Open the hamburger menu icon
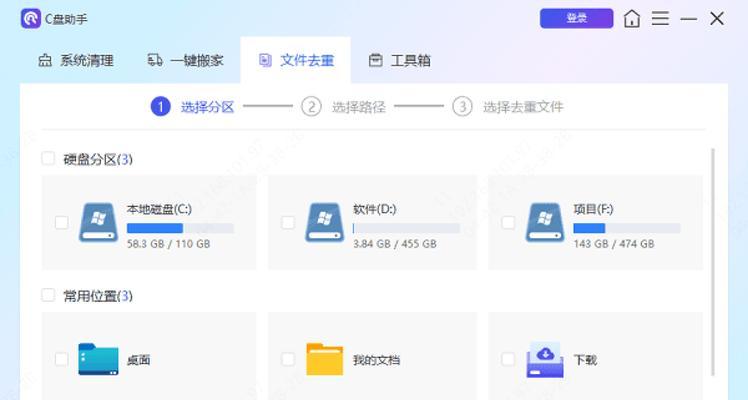 tap(660, 19)
